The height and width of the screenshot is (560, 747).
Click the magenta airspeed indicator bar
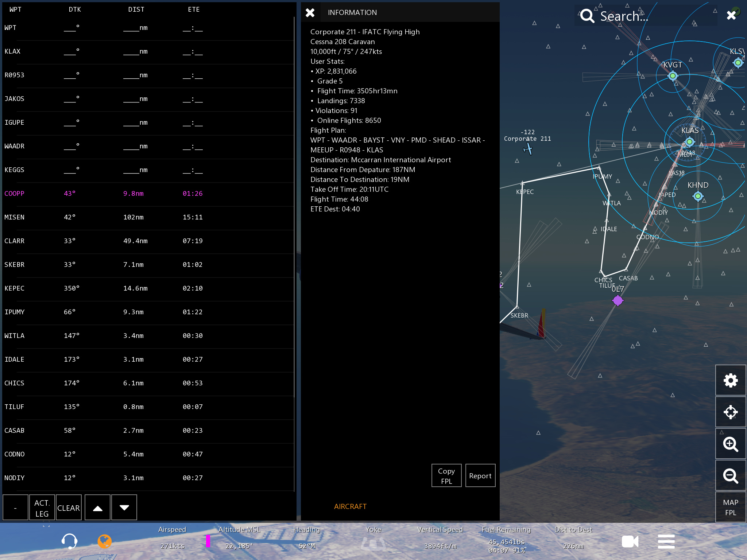[x=208, y=541]
